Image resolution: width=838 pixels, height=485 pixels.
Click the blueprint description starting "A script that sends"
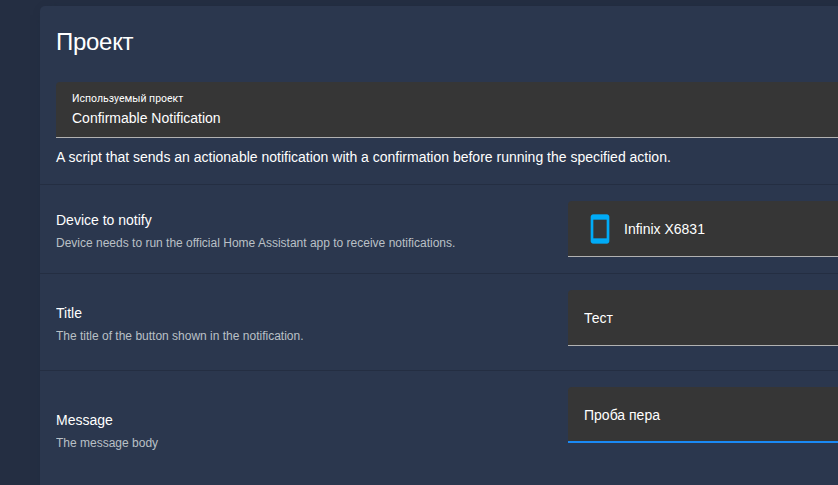363,157
